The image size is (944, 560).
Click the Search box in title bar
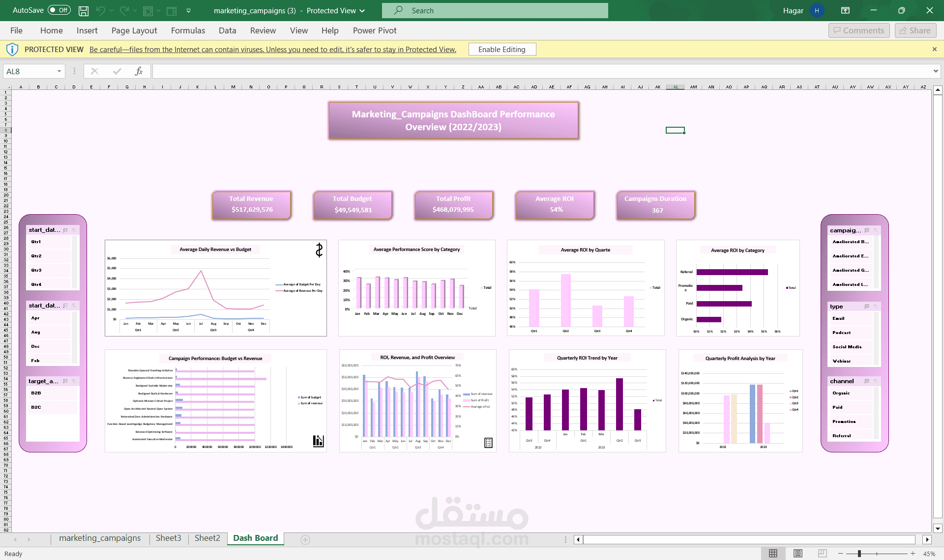click(495, 10)
